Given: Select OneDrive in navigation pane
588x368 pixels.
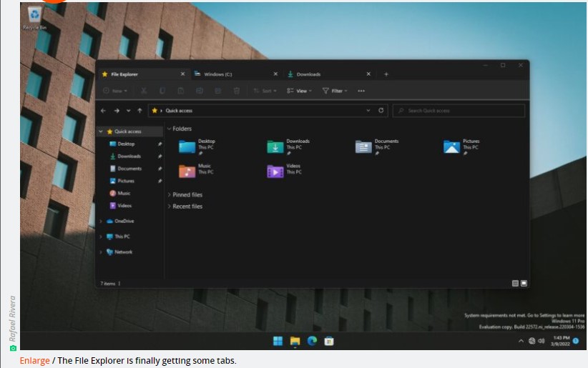Looking at the screenshot, I should (x=120, y=221).
